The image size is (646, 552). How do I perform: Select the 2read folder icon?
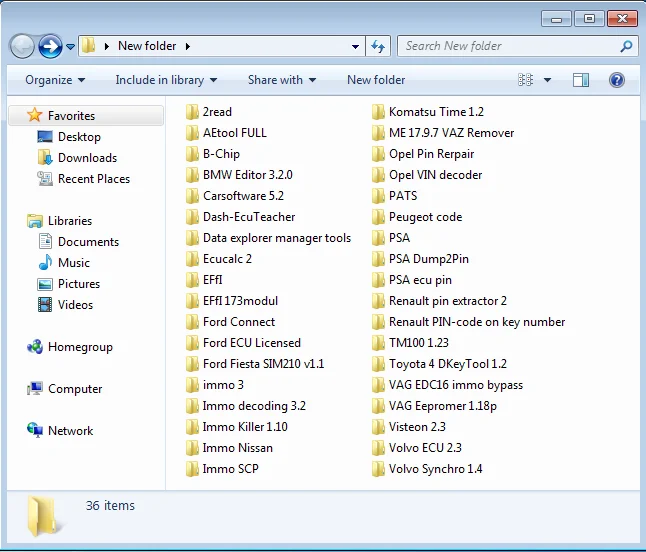[192, 112]
